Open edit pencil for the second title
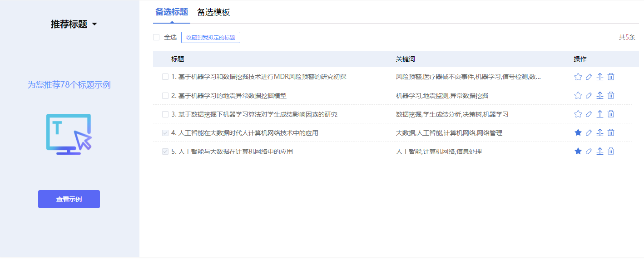This screenshot has height=264, width=644. [589, 95]
